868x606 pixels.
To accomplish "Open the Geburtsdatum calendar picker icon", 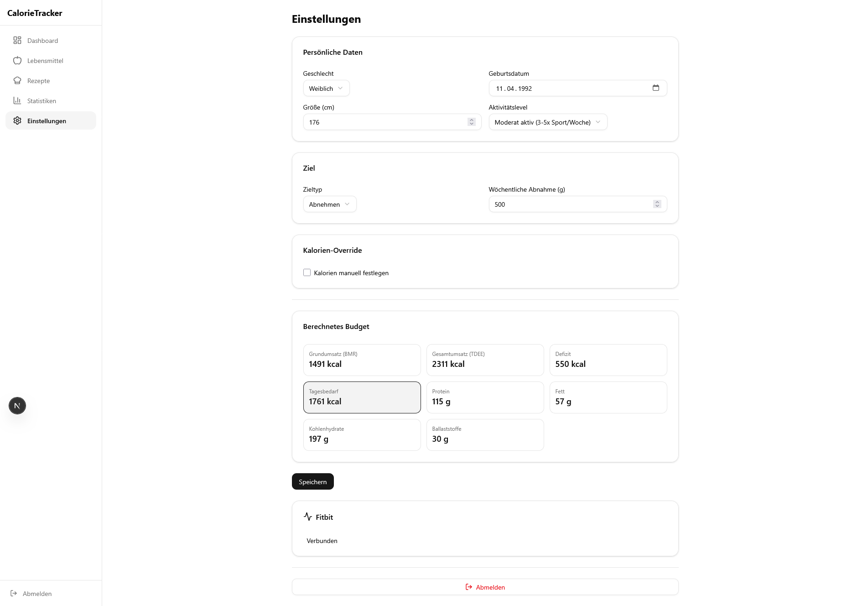I will [x=655, y=88].
